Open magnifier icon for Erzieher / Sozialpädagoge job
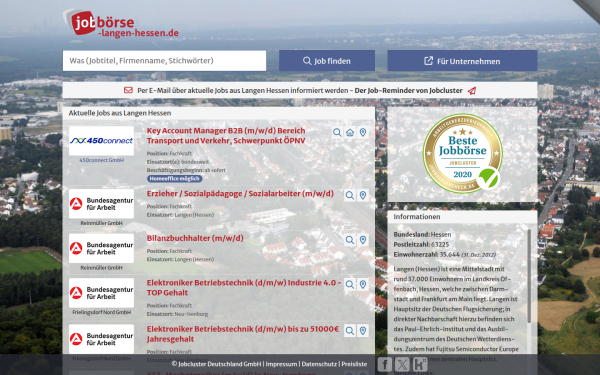 [350, 196]
